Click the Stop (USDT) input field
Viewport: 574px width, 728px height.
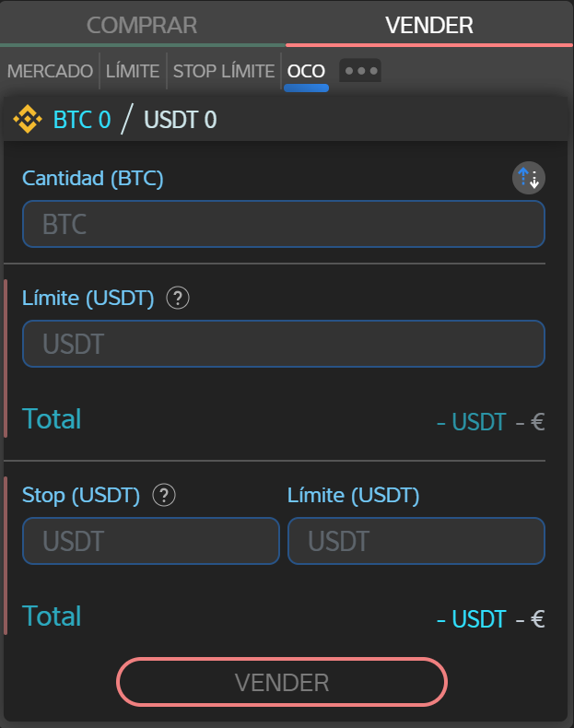(x=150, y=541)
